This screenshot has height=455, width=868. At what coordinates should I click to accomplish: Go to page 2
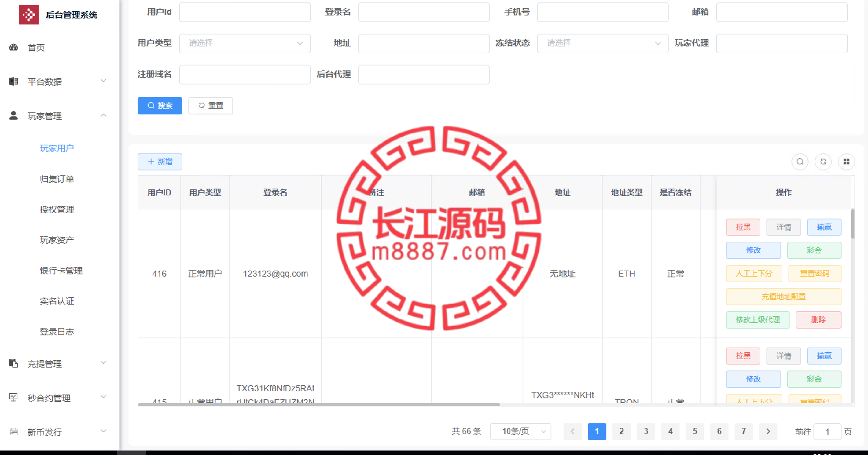tap(621, 431)
